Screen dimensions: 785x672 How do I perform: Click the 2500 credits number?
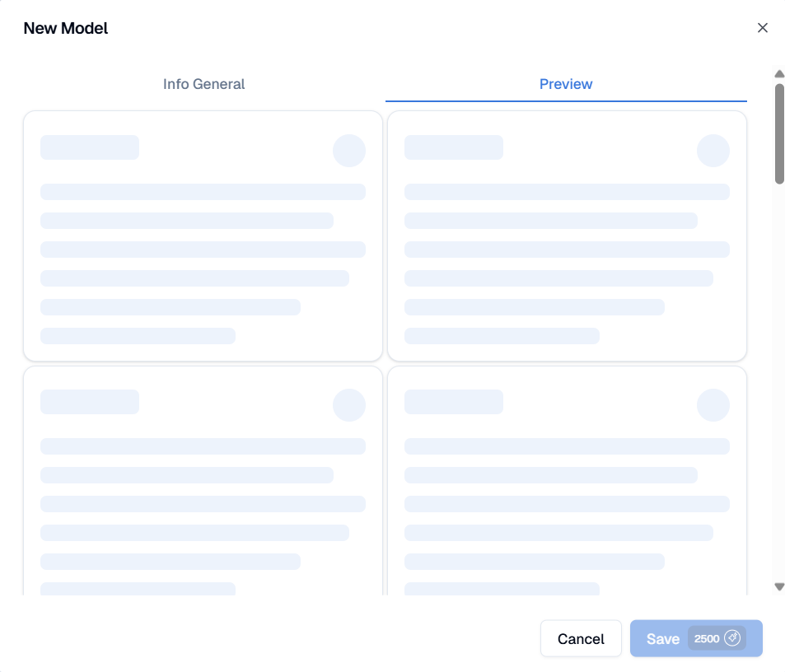[707, 638]
